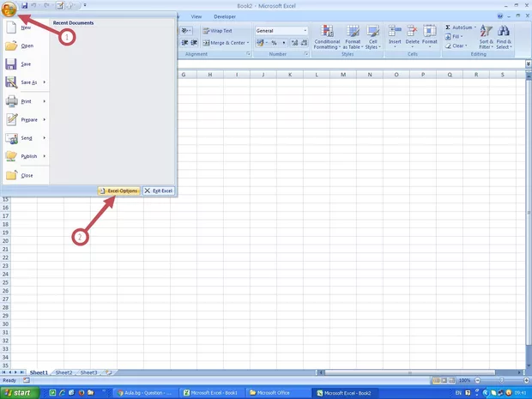The width and height of the screenshot is (532, 399).
Task: Click the Increase Decimal icon
Action: (x=294, y=43)
